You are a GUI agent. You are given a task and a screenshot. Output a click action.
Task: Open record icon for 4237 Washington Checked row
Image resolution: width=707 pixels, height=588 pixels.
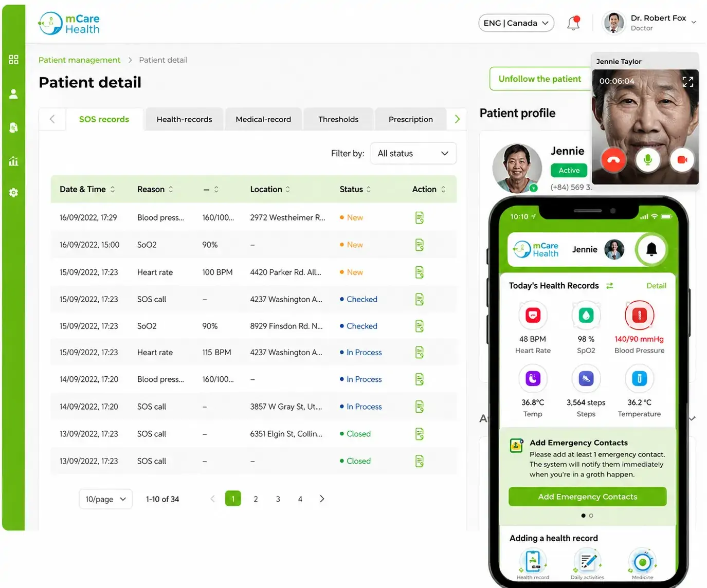click(x=420, y=299)
